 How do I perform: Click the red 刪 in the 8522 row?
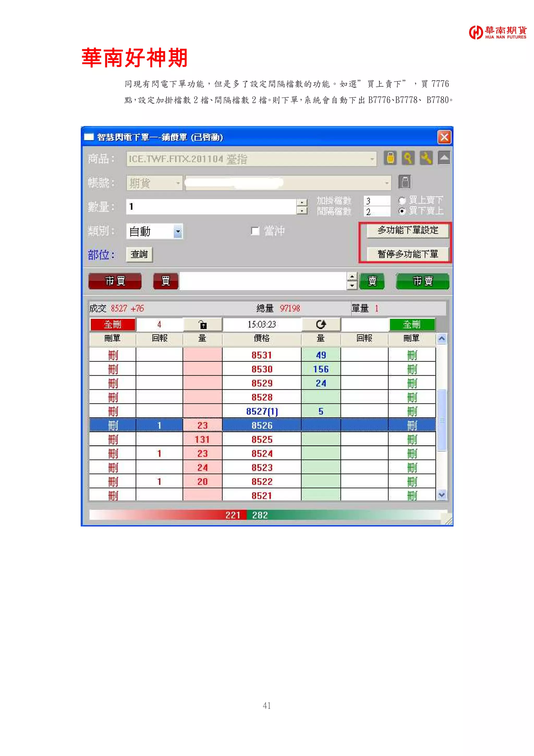point(113,482)
